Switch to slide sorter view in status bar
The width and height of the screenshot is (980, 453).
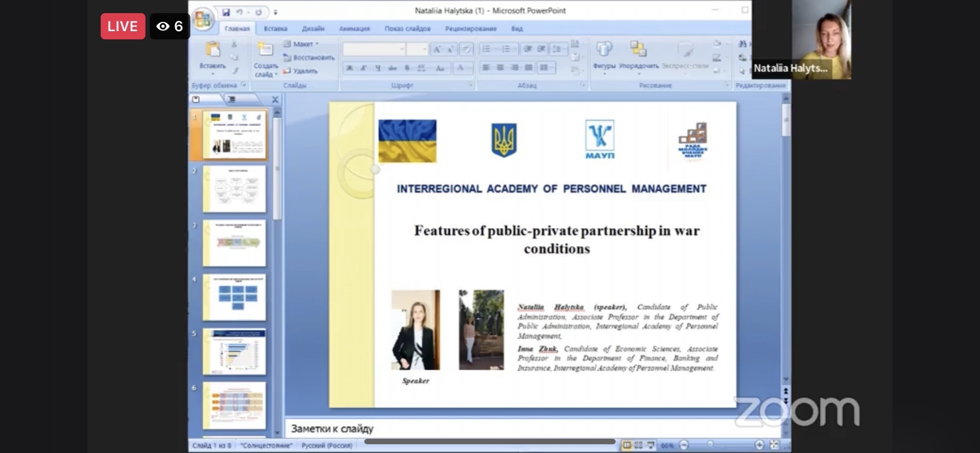point(639,445)
